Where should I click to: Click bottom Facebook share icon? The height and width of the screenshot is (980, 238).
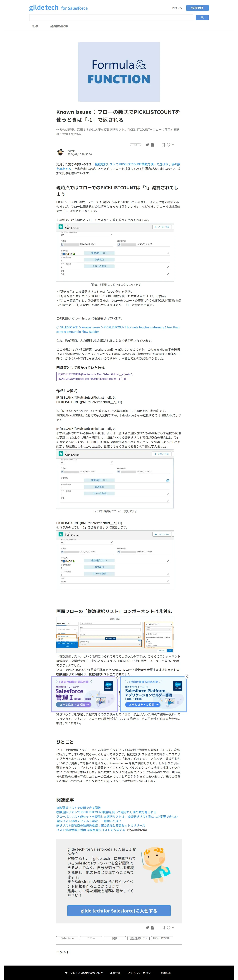pyautogui.click(x=152, y=928)
